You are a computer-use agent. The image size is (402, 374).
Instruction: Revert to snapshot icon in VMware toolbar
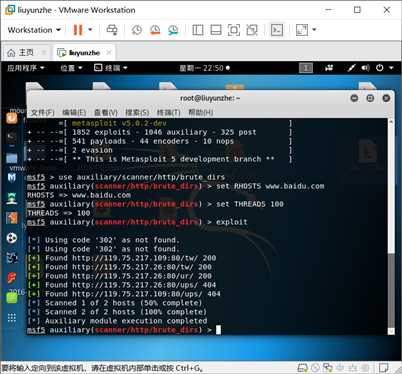pyautogui.click(x=155, y=30)
